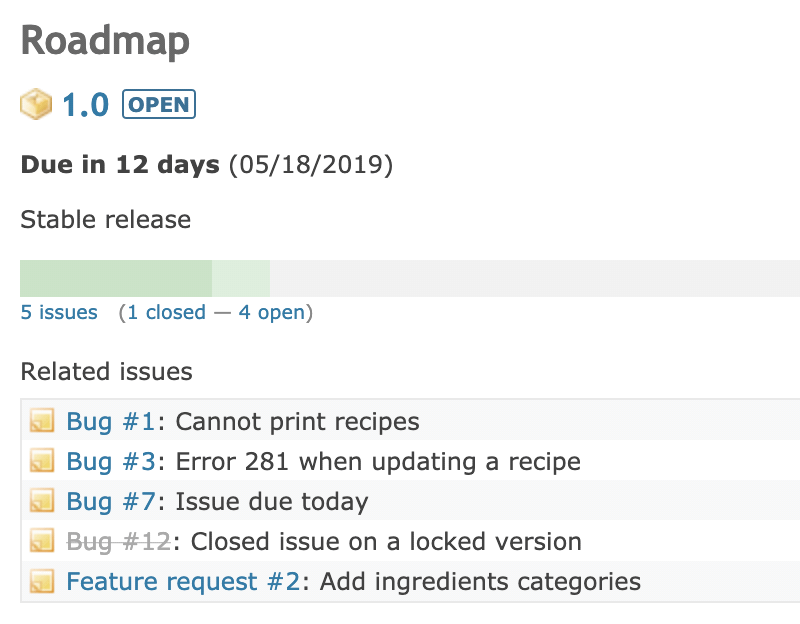Click the grey remaining portion of progress bar
800x624 pixels.
pyautogui.click(x=535, y=279)
